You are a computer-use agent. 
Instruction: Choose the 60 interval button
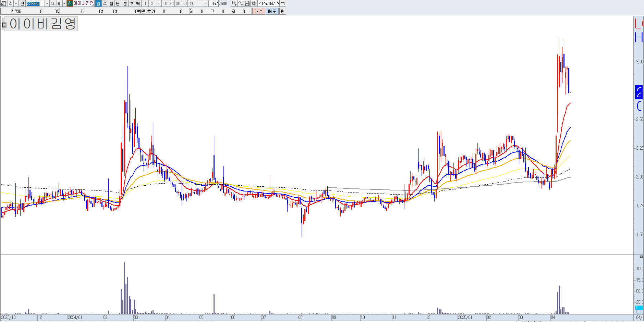184,3
